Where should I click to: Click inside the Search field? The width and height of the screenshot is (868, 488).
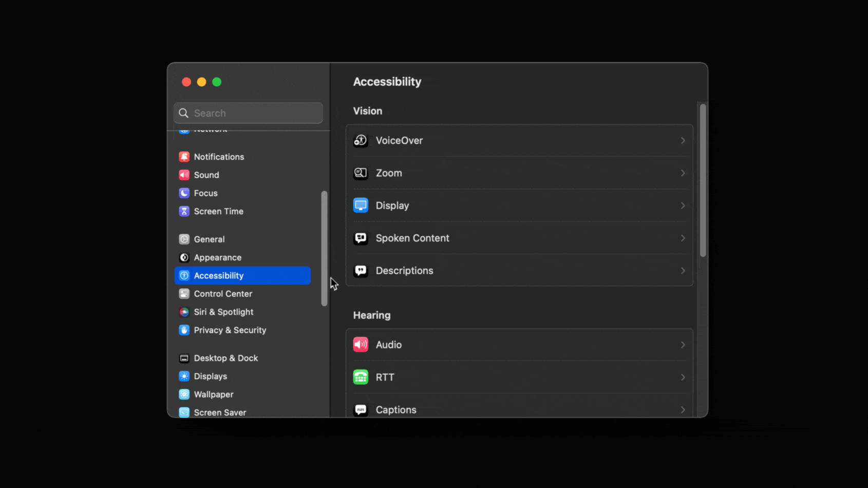click(x=248, y=112)
